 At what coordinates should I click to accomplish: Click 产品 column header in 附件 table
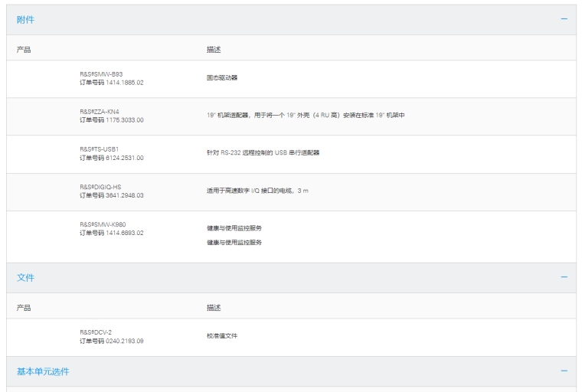(24, 50)
